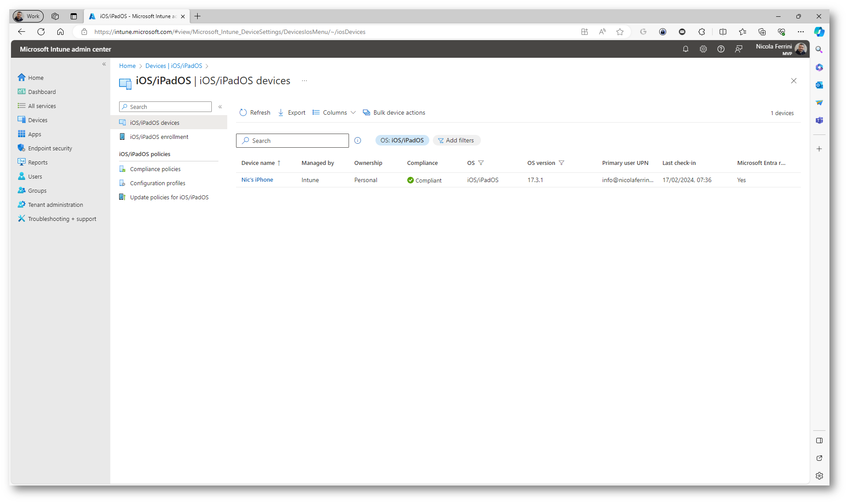Open Nic's iPhone device link
The width and height of the screenshot is (848, 504).
point(257,180)
